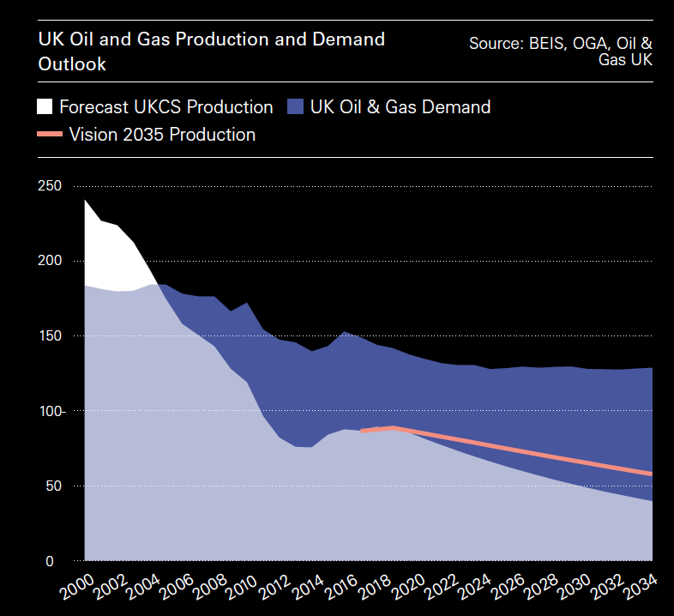The width and height of the screenshot is (674, 616).
Task: Click the 2010 x-axis year label
Action: point(242,590)
